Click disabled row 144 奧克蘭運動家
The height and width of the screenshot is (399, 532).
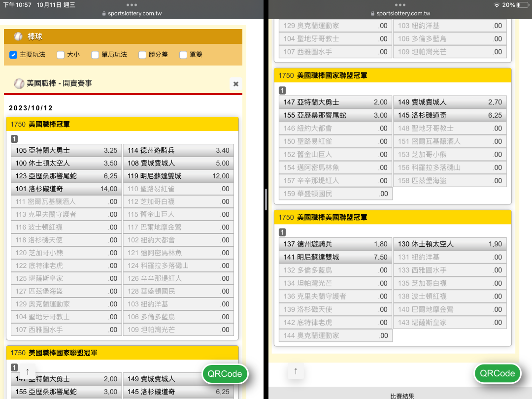(x=335, y=335)
